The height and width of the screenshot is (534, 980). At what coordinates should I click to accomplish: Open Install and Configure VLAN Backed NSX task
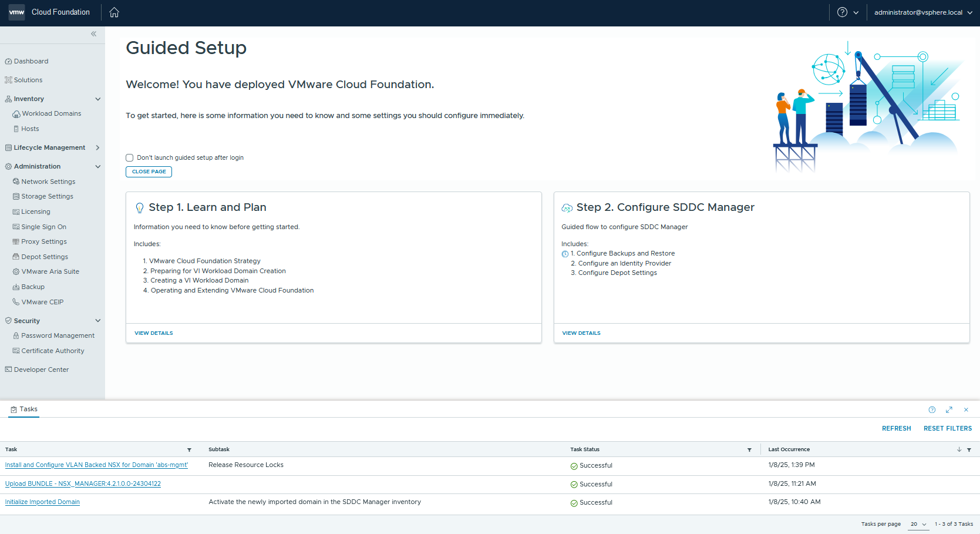(x=96, y=465)
